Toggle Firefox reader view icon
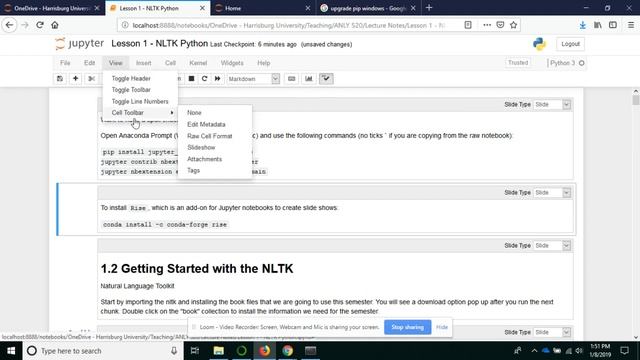This screenshot has height=360, width=640. (x=468, y=25)
